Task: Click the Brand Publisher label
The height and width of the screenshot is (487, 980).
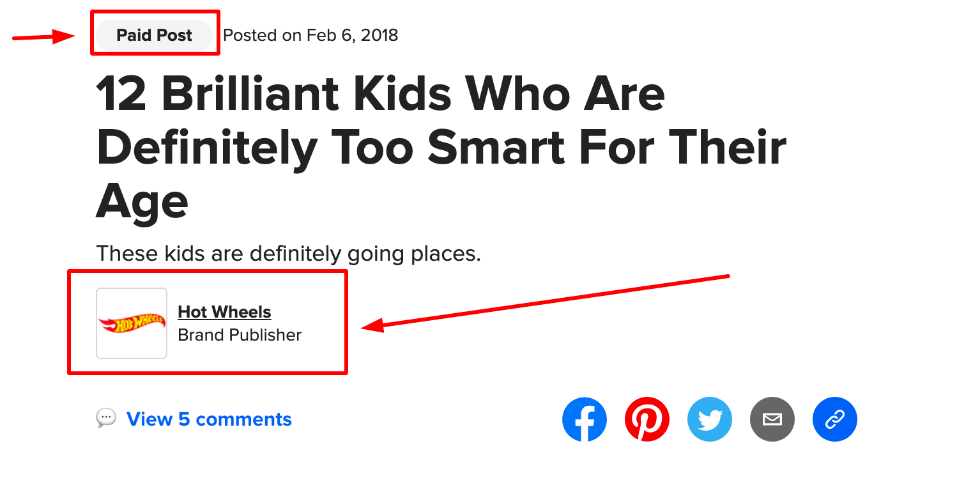Action: click(x=240, y=335)
